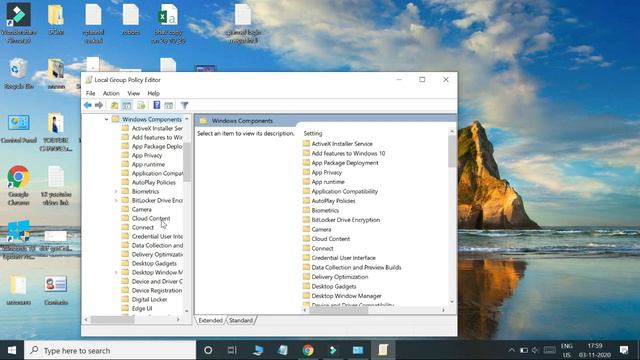Toggle Show/Hide Action Pane icon
This screenshot has height=360, width=640.
(x=169, y=105)
